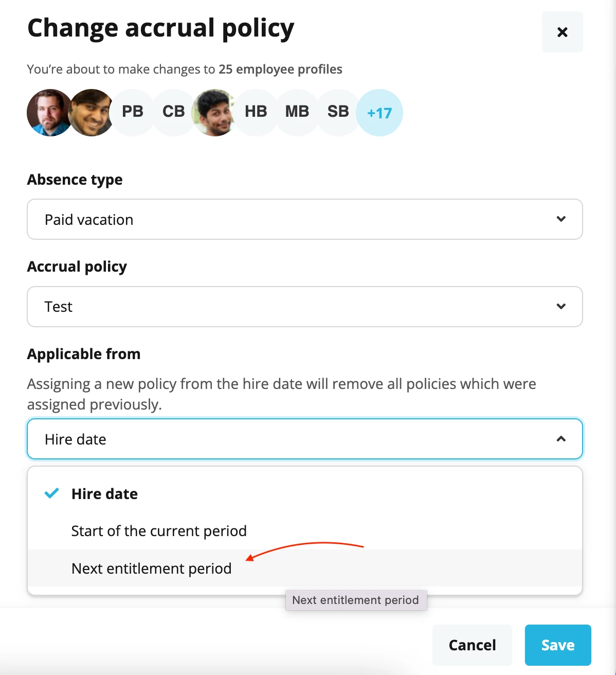
Task: Show the +17 more employees badge
Action: 379,113
